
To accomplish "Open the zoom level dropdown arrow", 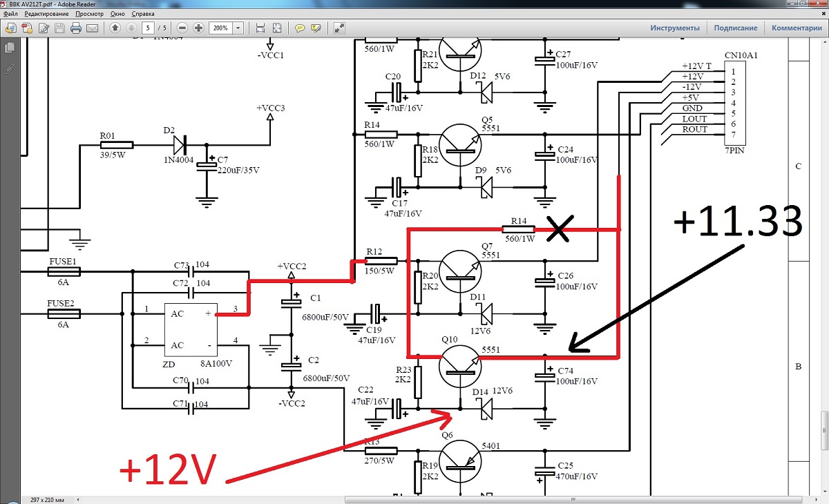I will pos(238,28).
